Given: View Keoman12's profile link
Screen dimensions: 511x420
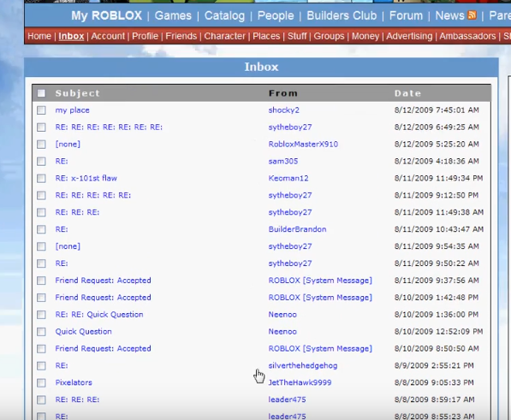Looking at the screenshot, I should coord(288,178).
